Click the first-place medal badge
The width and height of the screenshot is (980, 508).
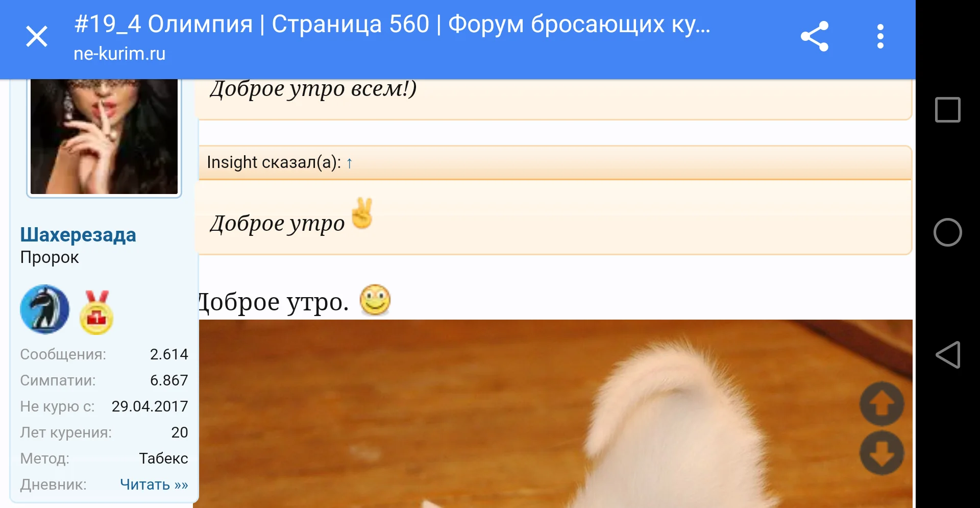tap(96, 312)
